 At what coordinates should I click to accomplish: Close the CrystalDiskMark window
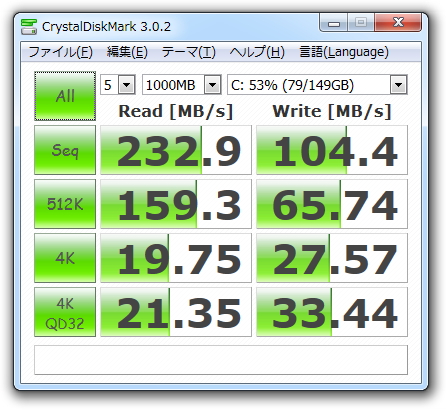pos(398,23)
